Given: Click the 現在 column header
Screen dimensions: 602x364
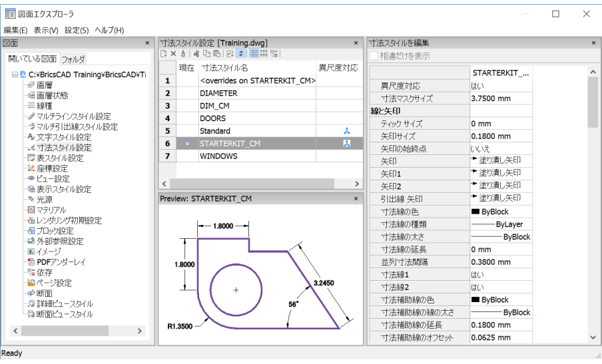Looking at the screenshot, I should click(x=187, y=67).
